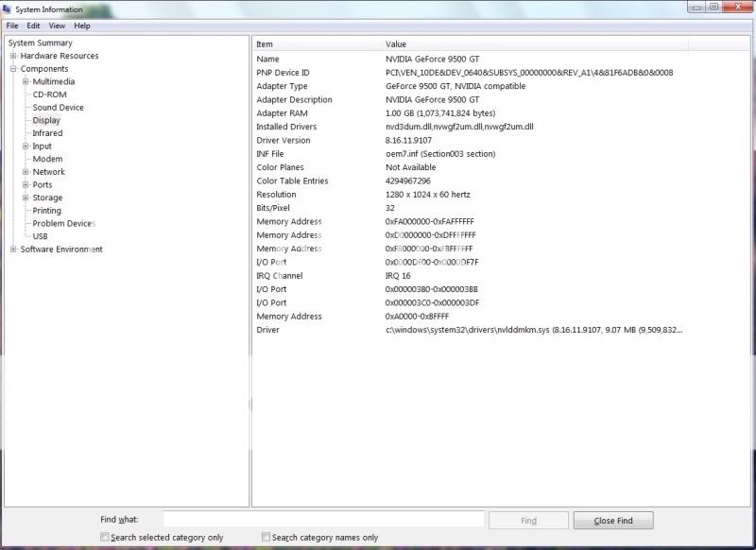Expand the Software Environment node
Screen dimensions: 756x550
pyautogui.click(x=13, y=249)
